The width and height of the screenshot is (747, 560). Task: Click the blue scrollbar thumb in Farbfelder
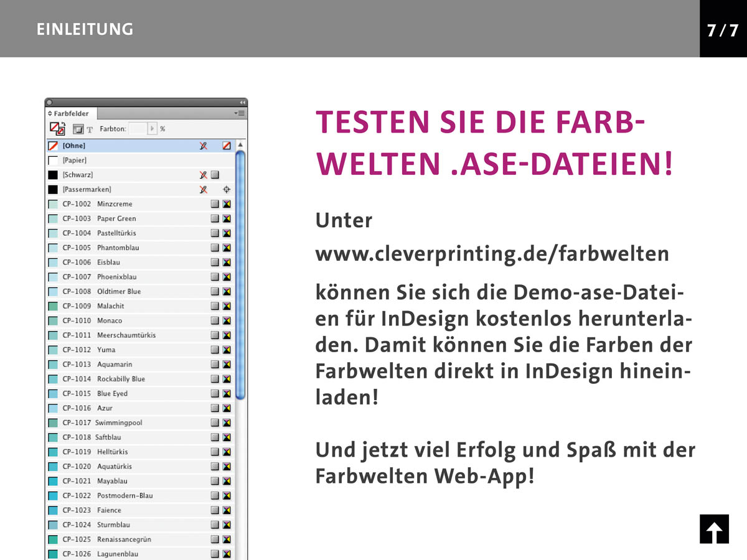(x=240, y=274)
